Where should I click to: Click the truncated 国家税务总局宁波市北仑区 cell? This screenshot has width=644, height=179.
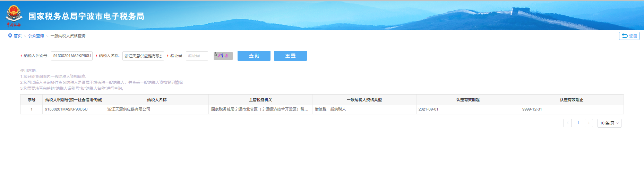click(259, 109)
